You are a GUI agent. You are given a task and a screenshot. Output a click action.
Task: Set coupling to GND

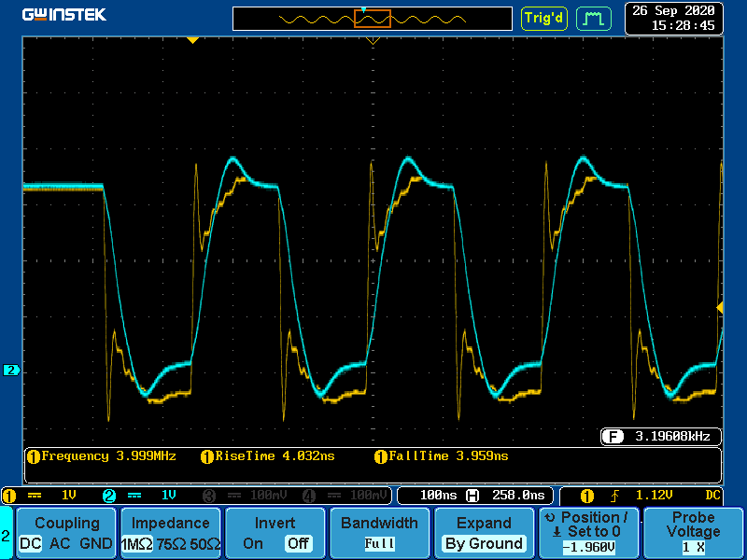96,543
